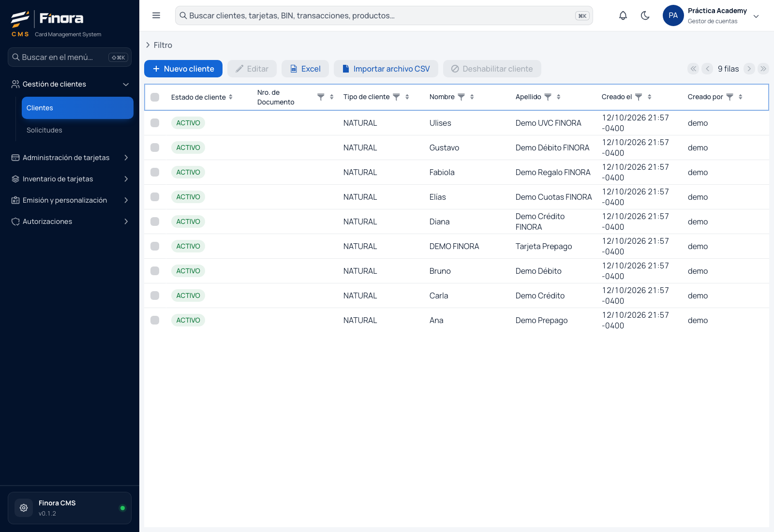Click Importar archivo CSV button

(386, 69)
